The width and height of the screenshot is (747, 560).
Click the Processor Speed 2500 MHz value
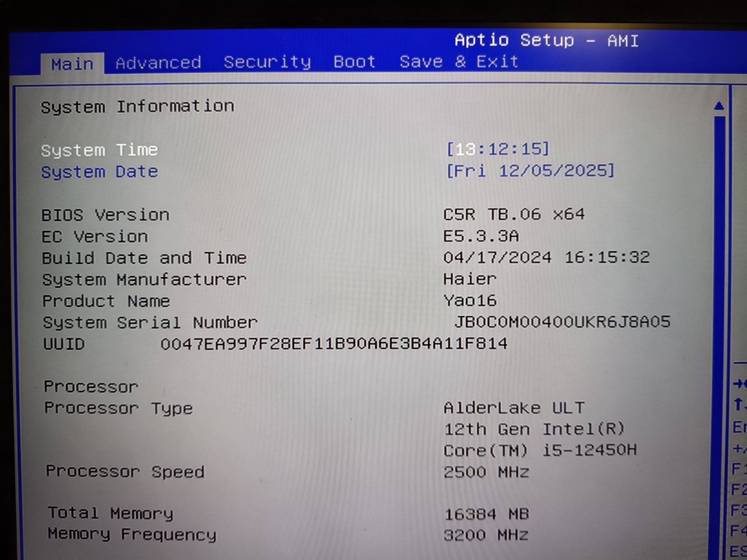point(486,472)
